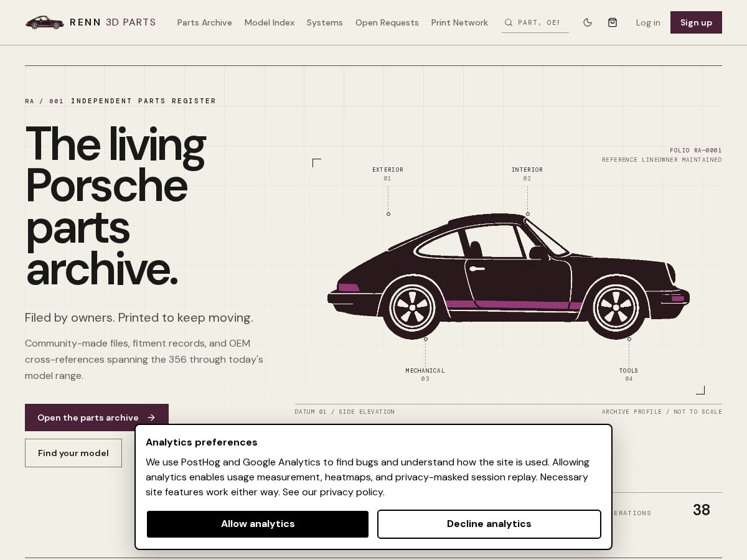Viewport: 747px width, 560px height.
Task: Go to Model Index in navigation
Action: 270,22
